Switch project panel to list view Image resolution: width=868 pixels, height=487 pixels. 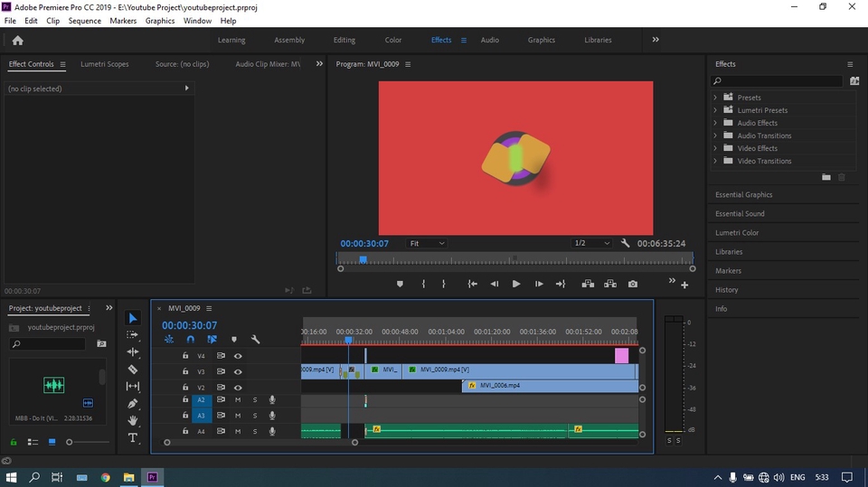point(33,442)
